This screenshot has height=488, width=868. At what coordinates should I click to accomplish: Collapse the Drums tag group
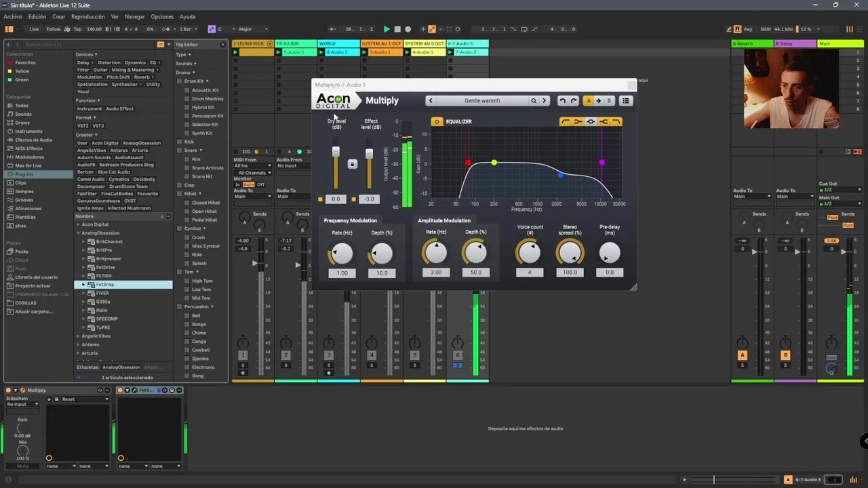[193, 73]
